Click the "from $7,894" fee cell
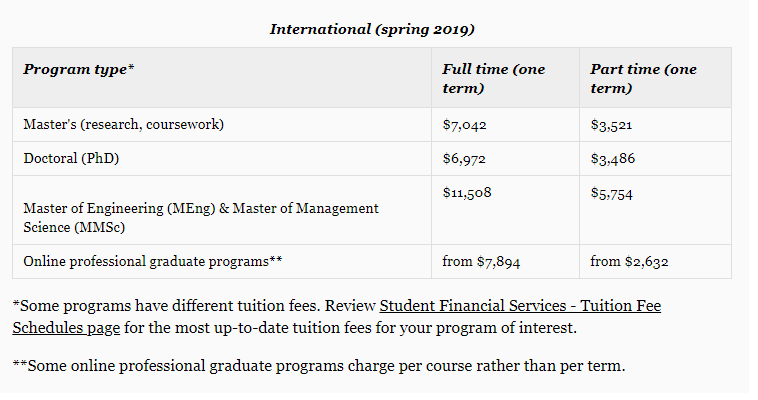 [481, 262]
